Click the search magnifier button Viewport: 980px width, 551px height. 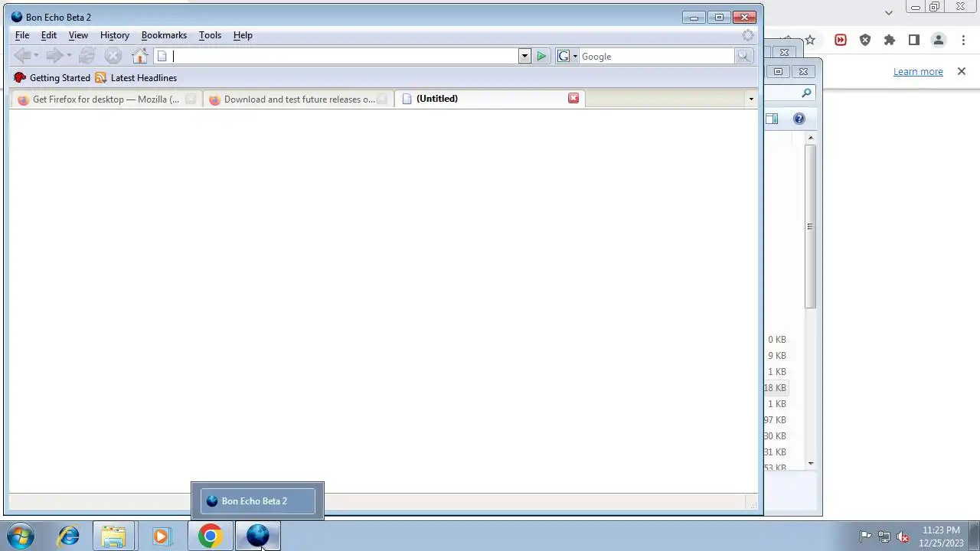click(743, 56)
